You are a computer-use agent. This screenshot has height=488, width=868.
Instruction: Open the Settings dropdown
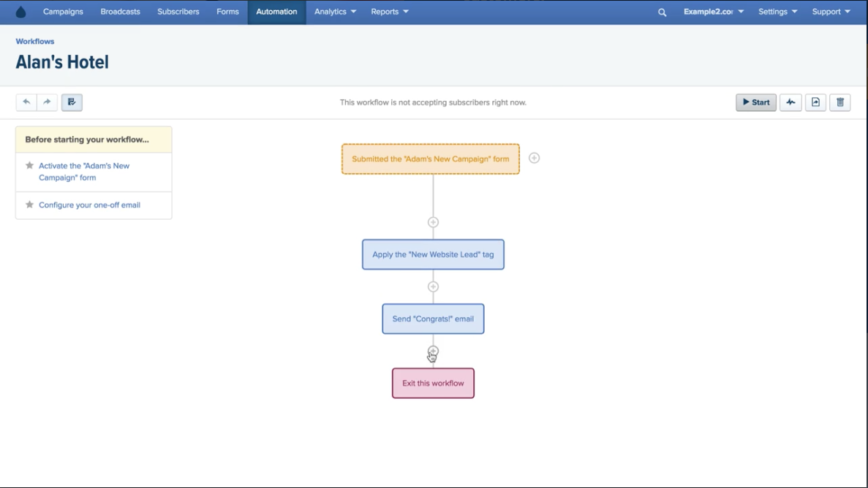pos(777,12)
